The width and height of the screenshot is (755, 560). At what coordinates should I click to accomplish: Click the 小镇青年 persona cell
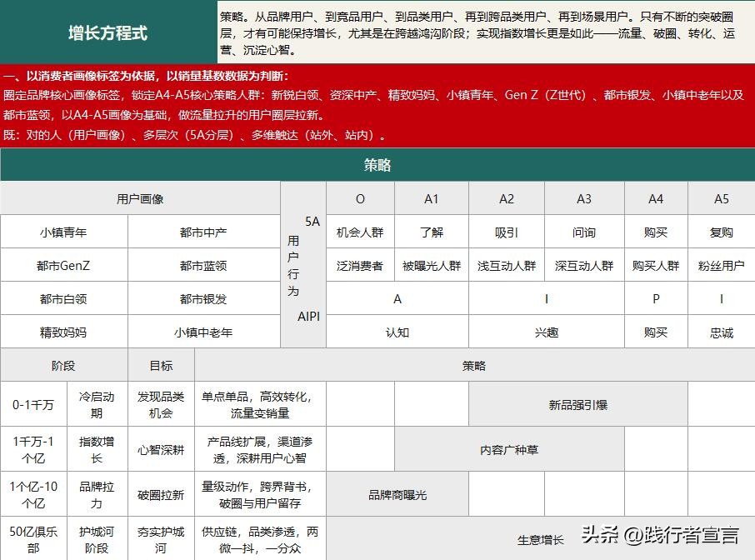62,231
